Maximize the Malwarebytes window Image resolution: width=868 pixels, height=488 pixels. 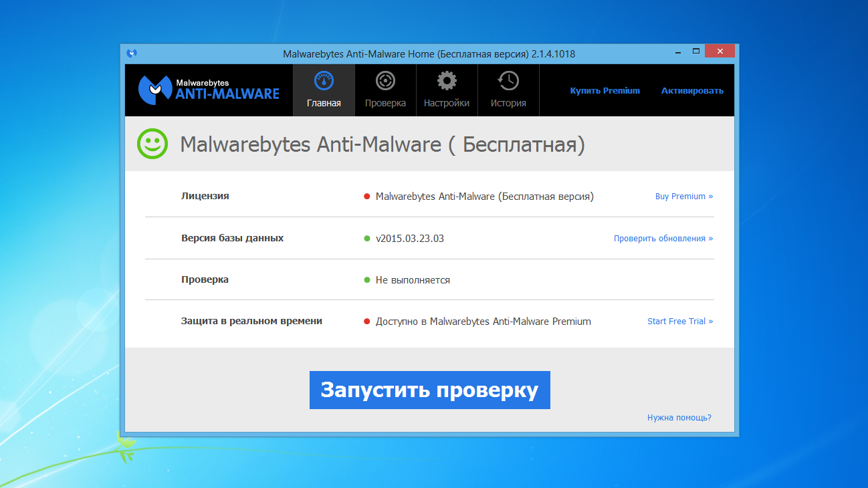(695, 51)
